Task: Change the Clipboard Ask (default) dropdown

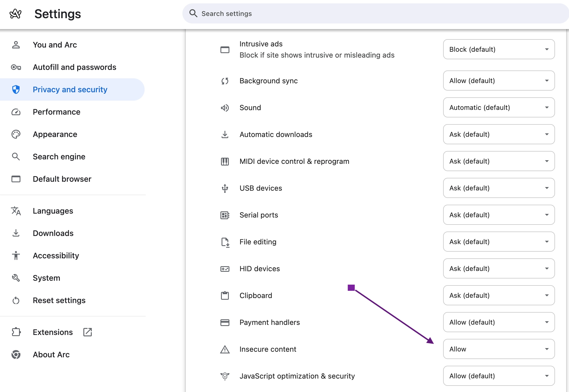Action: point(499,296)
